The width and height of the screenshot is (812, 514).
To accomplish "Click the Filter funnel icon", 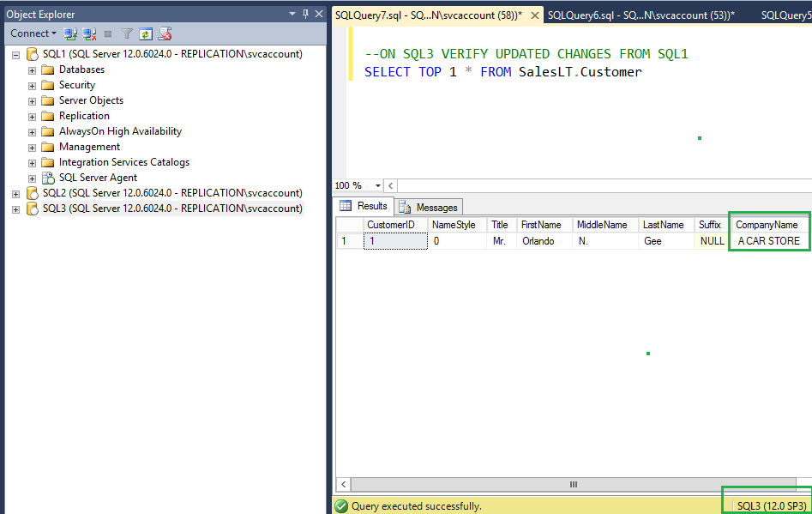I will tap(127, 33).
